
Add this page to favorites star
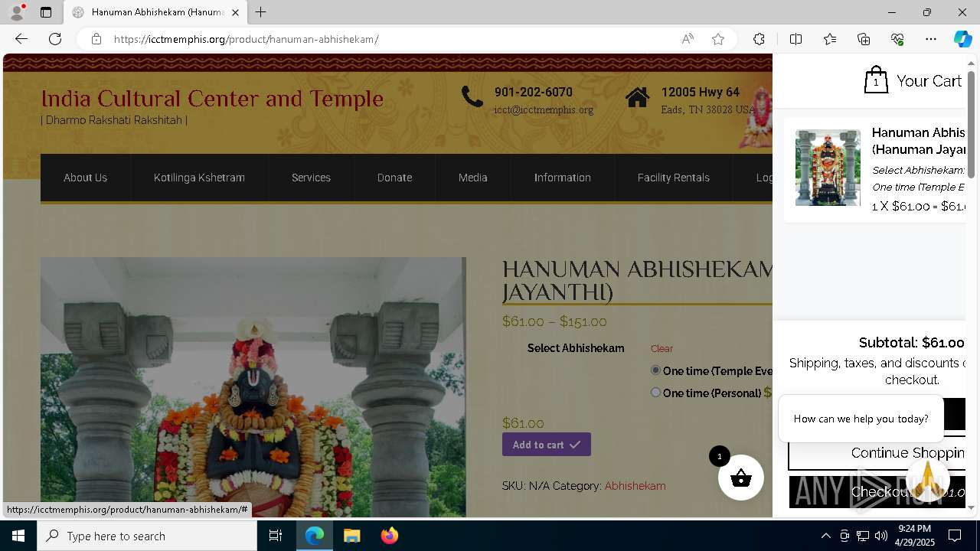tap(718, 39)
